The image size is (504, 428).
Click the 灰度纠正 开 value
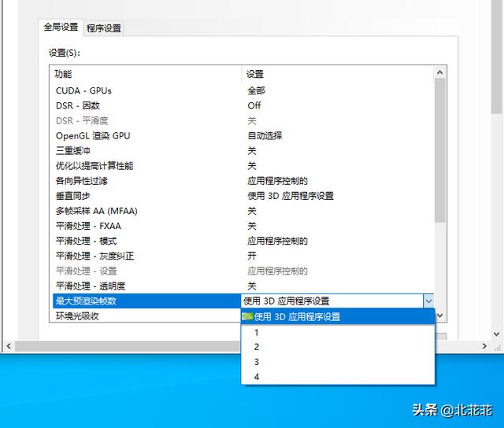(252, 256)
